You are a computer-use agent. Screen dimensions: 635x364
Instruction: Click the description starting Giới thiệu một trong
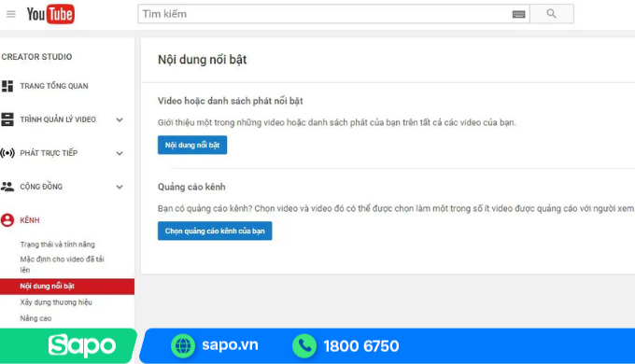pyautogui.click(x=337, y=122)
